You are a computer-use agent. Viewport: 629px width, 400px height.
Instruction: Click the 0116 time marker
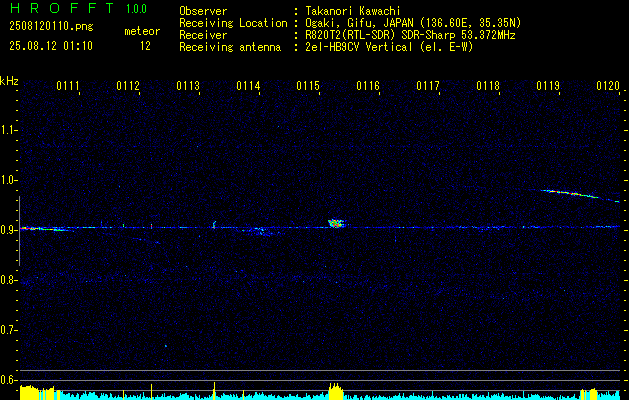[x=368, y=86]
